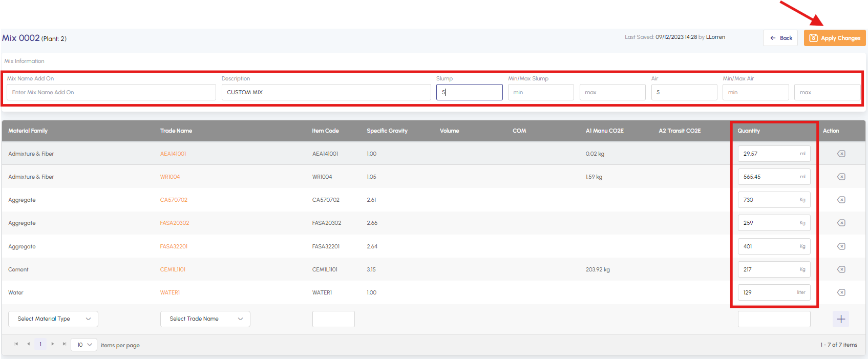Sort by the Specific Gravity column header
This screenshot has width=868, height=359.
click(x=387, y=131)
